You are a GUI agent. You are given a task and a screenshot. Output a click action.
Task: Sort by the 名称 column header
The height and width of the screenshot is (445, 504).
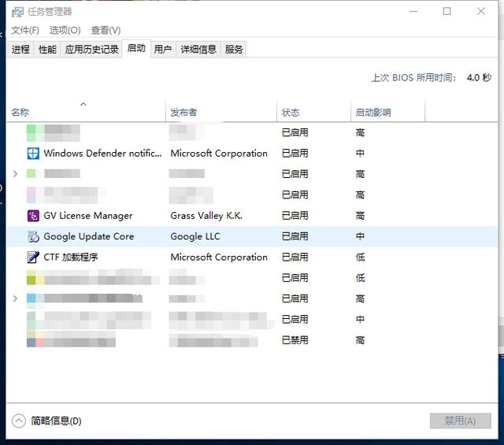(x=20, y=113)
